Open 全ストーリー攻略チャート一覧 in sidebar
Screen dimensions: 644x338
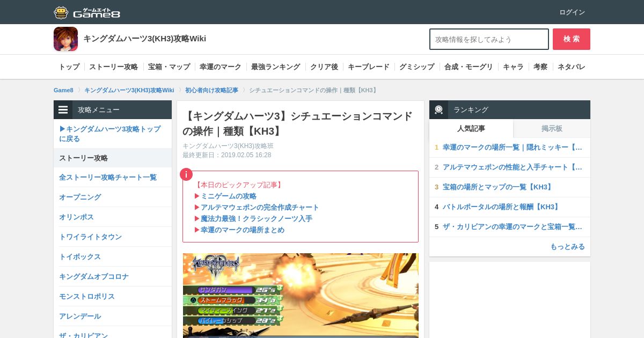pos(108,177)
